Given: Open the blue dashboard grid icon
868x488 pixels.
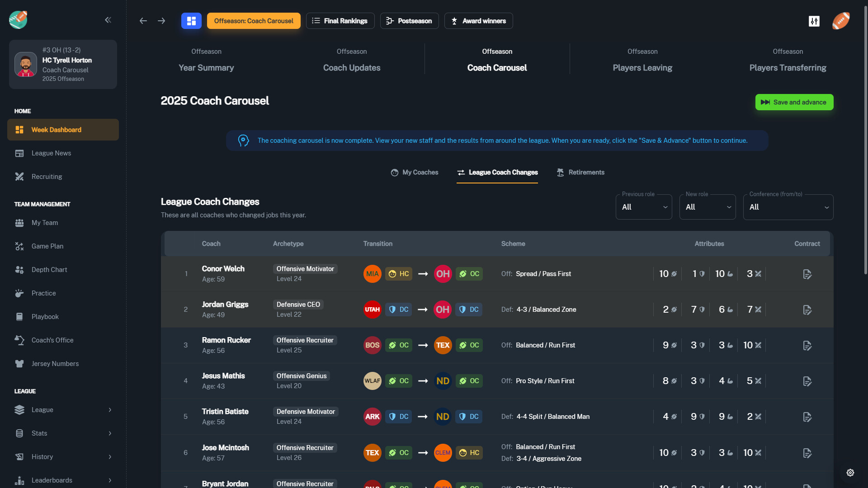Looking at the screenshot, I should [x=191, y=21].
